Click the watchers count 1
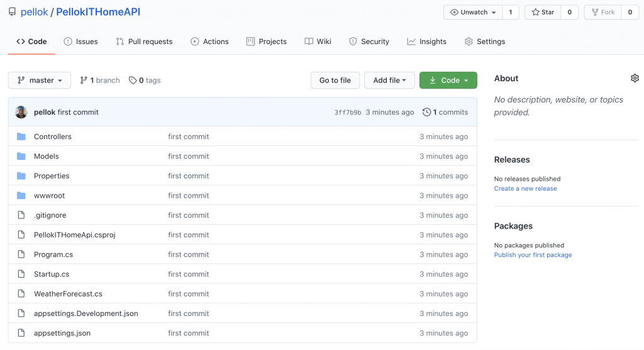Screen dimensions: 644x350 coord(511,12)
